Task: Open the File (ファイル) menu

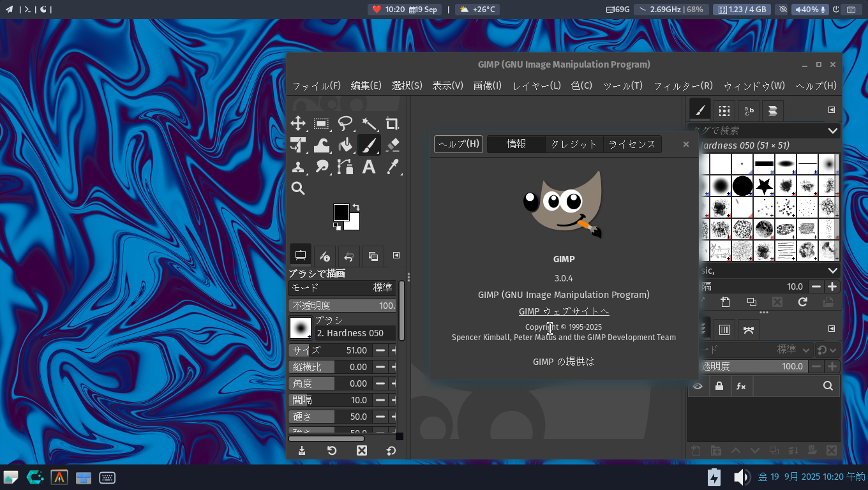Action: (x=317, y=85)
